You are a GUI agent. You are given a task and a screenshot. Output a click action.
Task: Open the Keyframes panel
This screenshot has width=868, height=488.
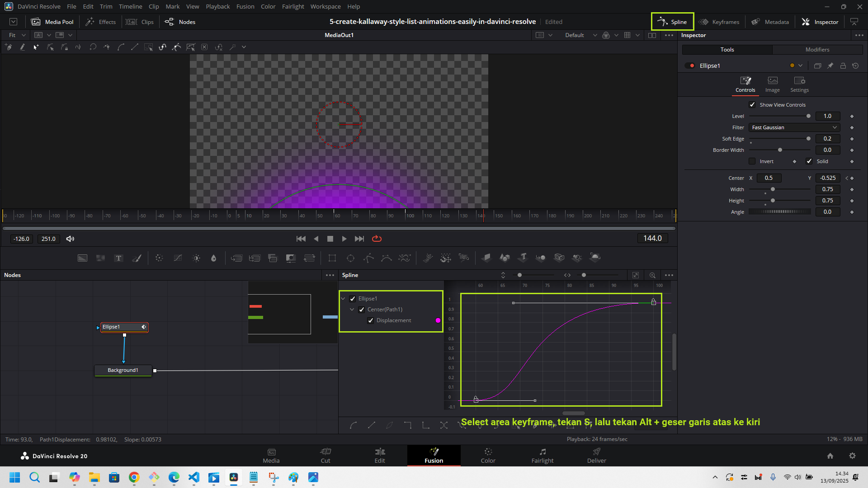pos(719,22)
